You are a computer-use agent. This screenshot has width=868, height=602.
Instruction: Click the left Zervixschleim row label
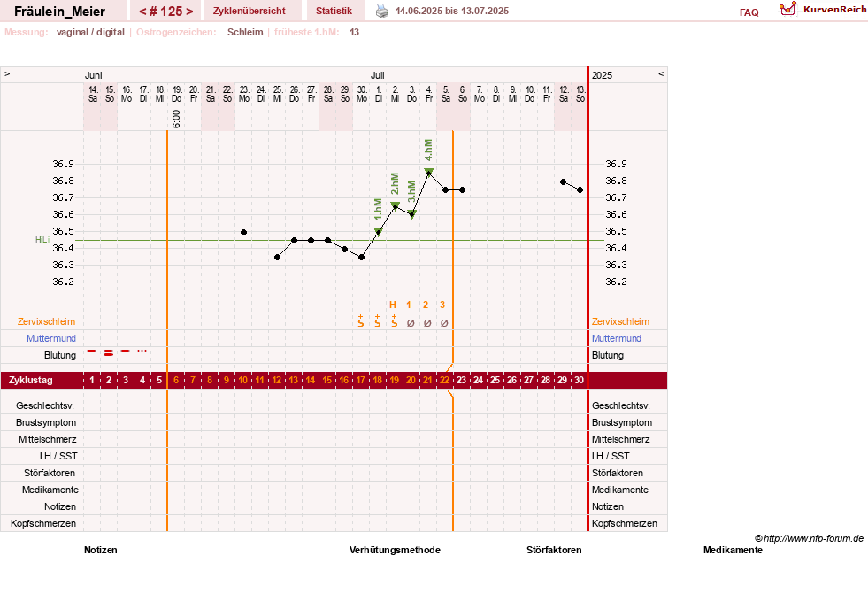coord(47,321)
